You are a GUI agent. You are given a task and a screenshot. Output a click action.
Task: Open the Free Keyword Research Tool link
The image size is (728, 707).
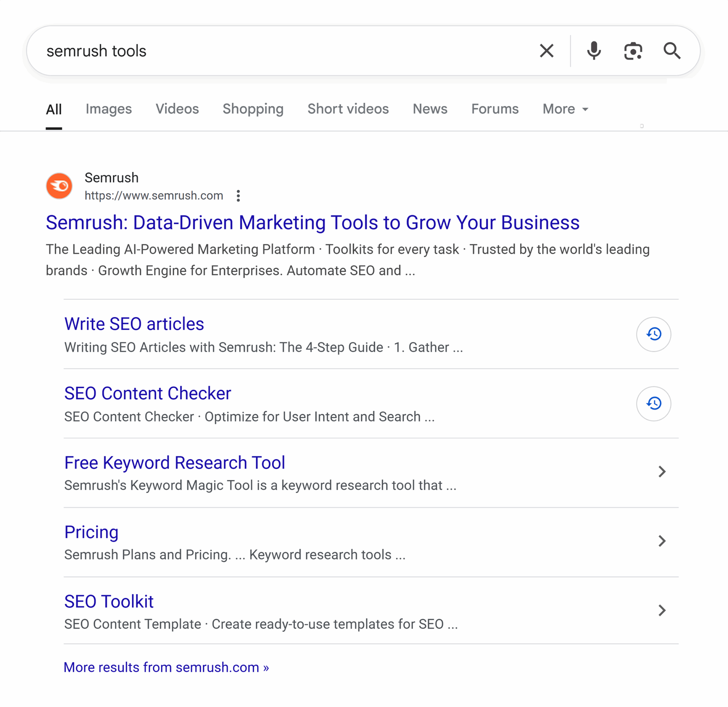(x=175, y=463)
